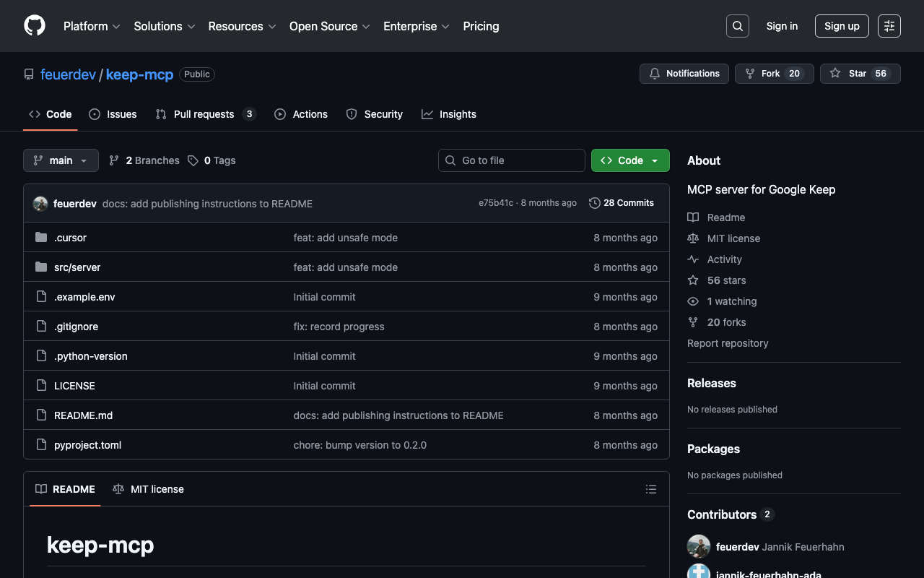Click the Go to file search field
924x578 pixels.
[x=512, y=160]
